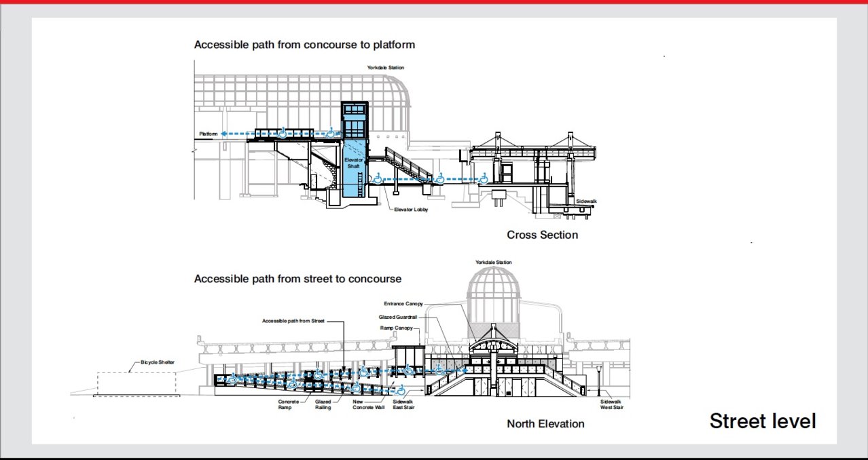The height and width of the screenshot is (460, 868).
Task: Click the wheelchair icon inside the blue Elevator Shaft
Action: 331,133
